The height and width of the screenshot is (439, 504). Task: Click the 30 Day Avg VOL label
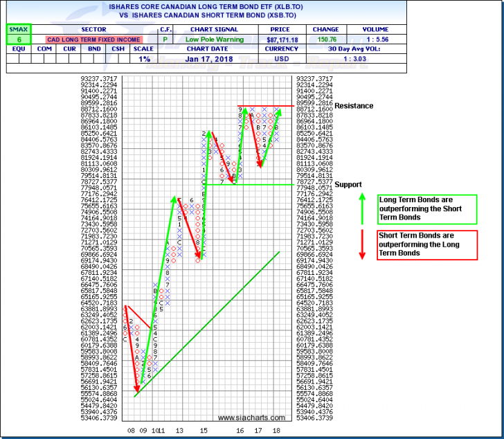pyautogui.click(x=354, y=49)
